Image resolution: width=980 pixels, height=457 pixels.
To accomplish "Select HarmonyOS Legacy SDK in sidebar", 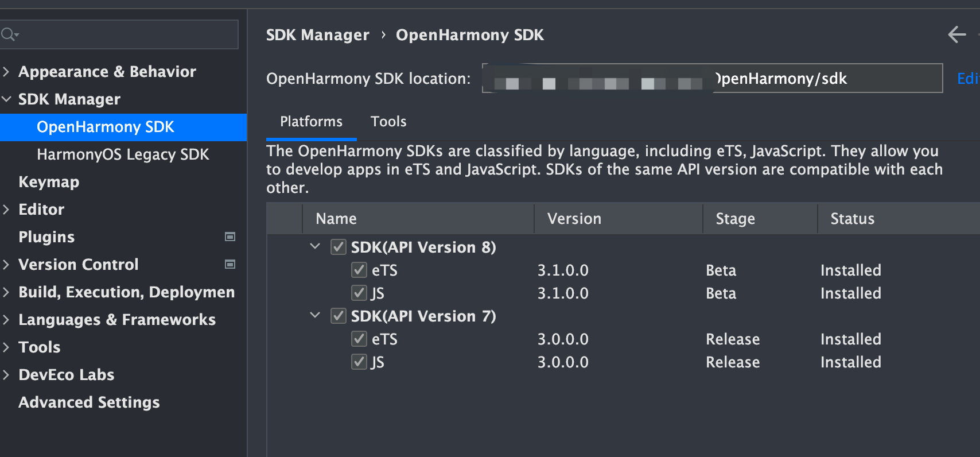I will (123, 154).
